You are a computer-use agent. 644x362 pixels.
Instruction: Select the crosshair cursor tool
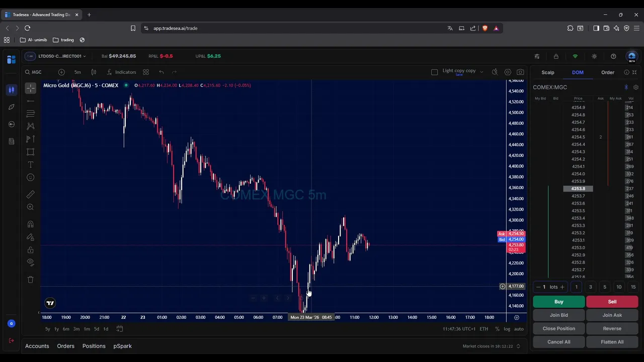(31, 88)
